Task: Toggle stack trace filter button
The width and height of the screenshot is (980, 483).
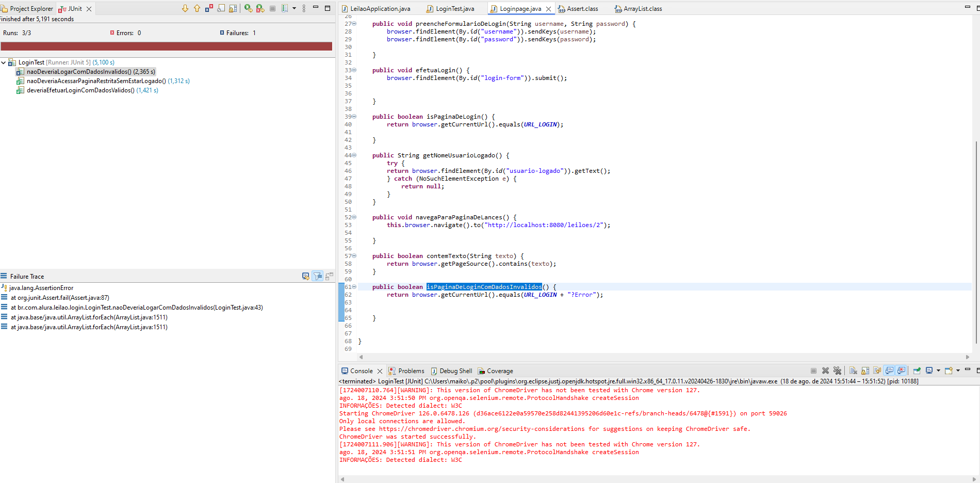Action: [318, 276]
